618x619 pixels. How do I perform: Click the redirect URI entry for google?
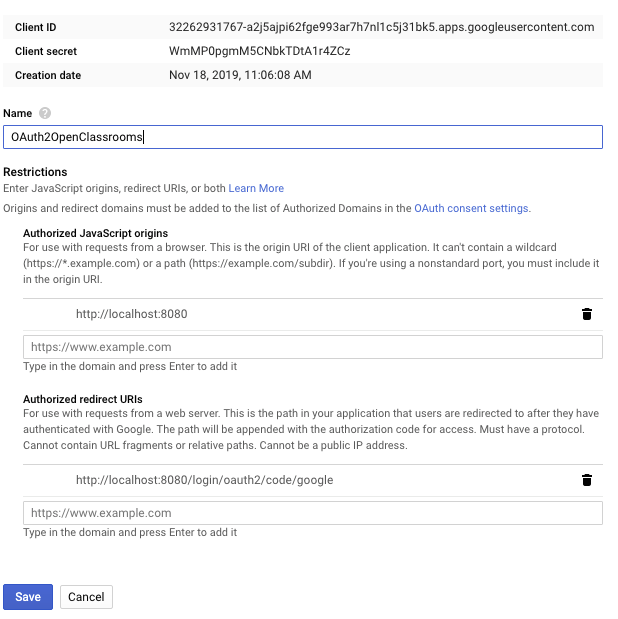(x=205, y=480)
